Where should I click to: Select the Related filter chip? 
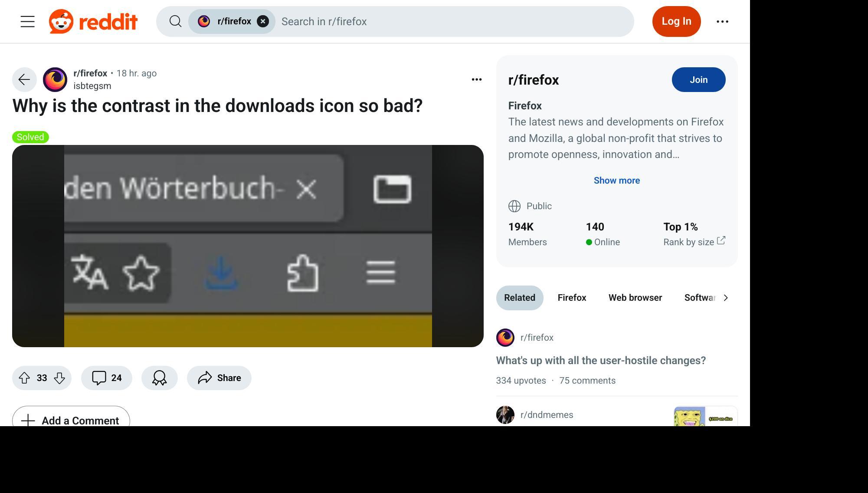click(x=519, y=298)
